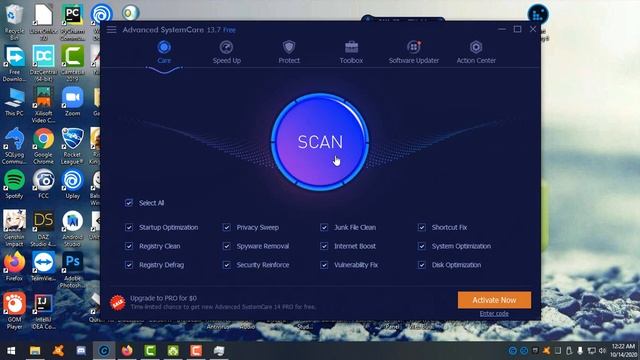
Task: Select the This PC desktop icon
Action: click(x=14, y=102)
